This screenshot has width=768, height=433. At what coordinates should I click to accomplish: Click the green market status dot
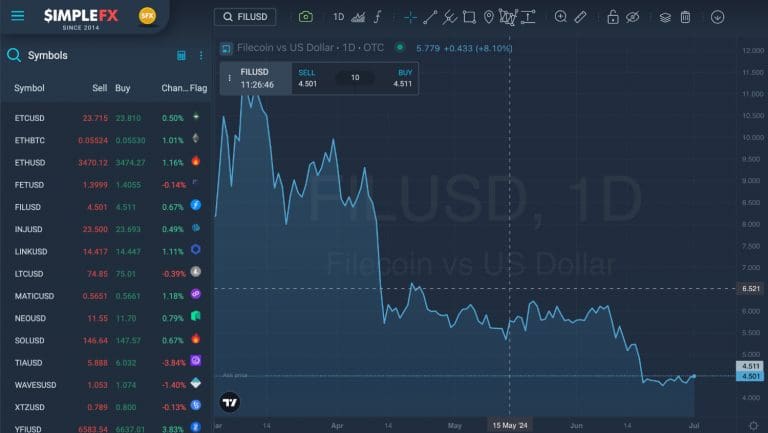(x=400, y=48)
